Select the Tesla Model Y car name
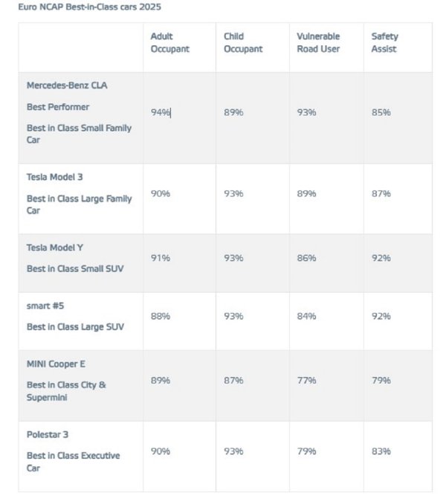This screenshot has width=446, height=504. point(56,247)
